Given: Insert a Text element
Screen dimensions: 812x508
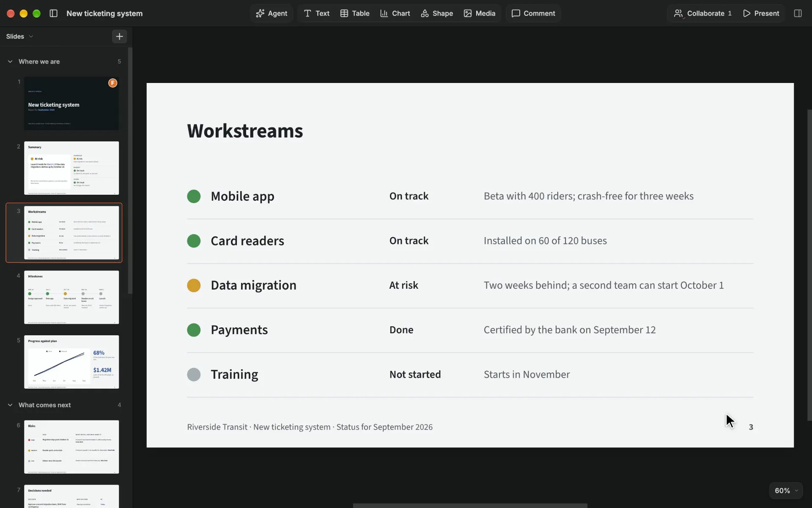Looking at the screenshot, I should coord(316,14).
